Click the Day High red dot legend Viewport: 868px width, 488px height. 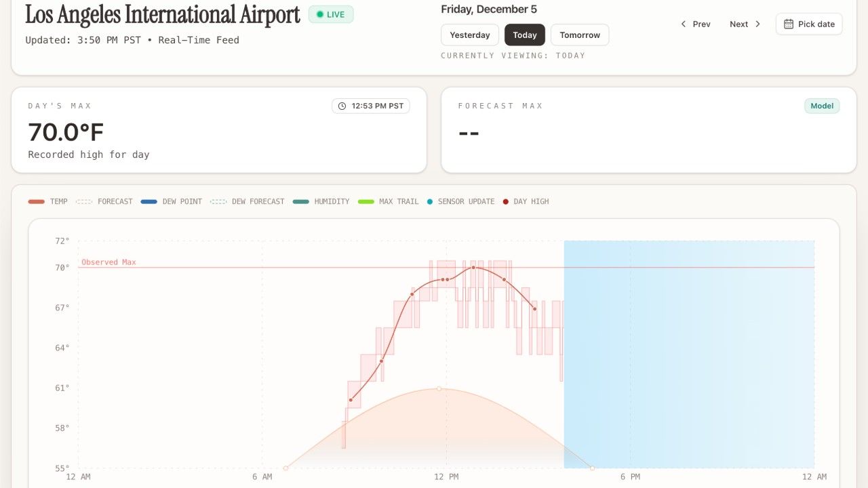point(505,201)
